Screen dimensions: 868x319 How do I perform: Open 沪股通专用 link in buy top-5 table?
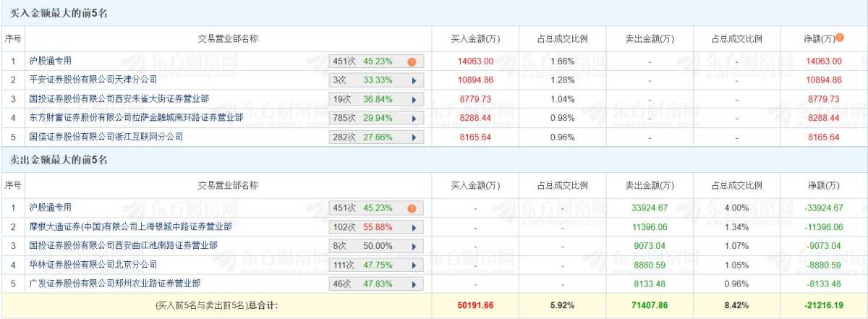(x=50, y=61)
